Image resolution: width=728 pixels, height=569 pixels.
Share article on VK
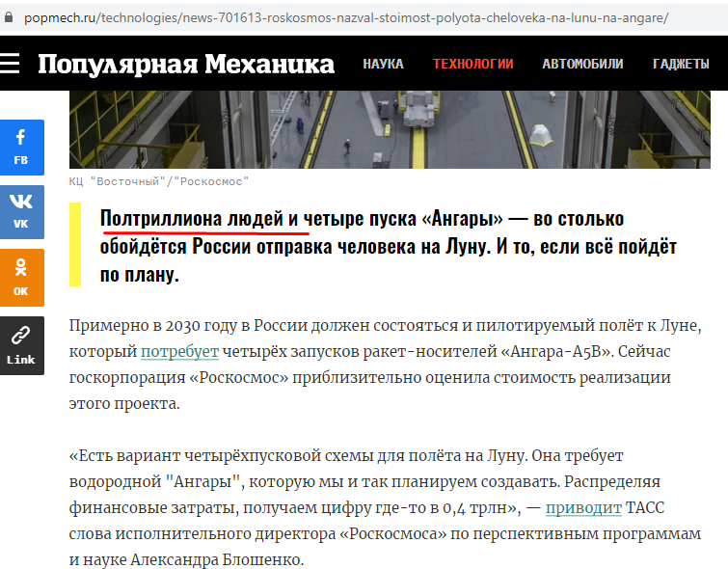pyautogui.click(x=21, y=211)
